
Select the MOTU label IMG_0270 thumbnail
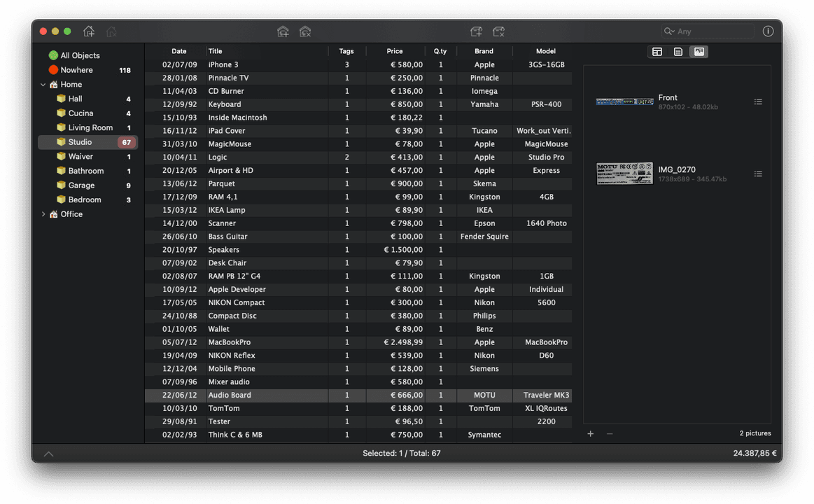[x=624, y=174]
